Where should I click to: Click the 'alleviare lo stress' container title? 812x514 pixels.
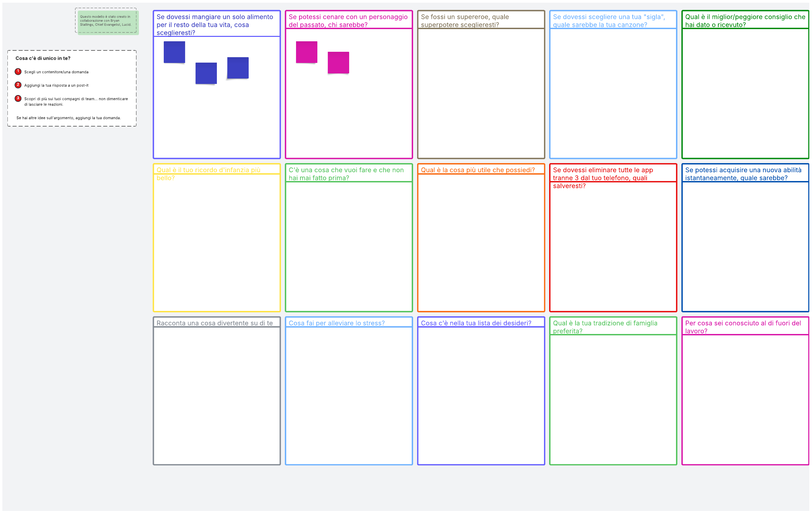[336, 323]
